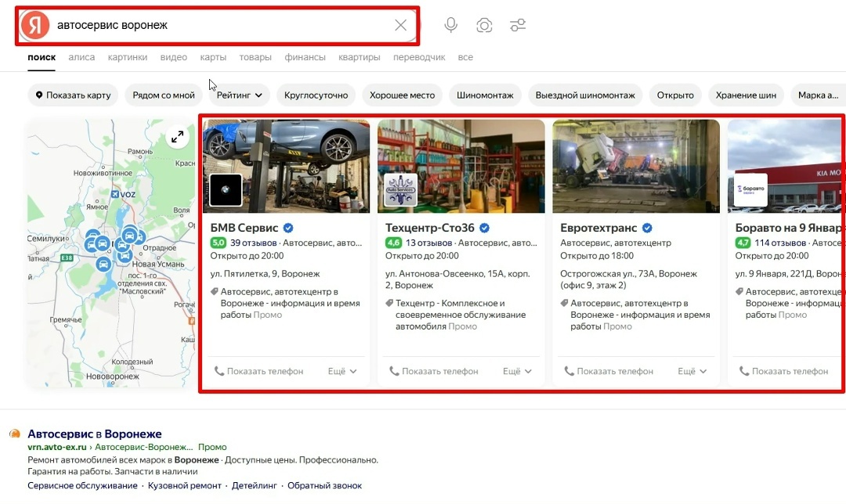
Task: Show phone number for Боравто
Action: [783, 371]
